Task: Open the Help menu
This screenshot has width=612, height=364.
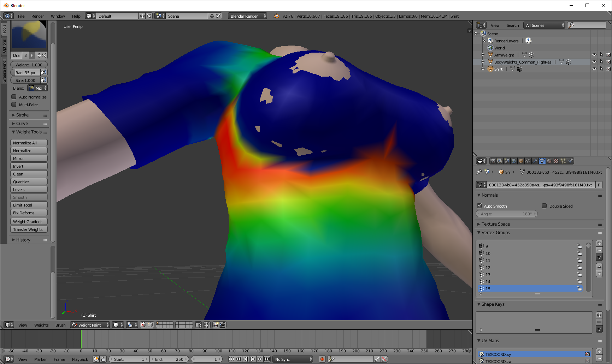Action: point(76,16)
